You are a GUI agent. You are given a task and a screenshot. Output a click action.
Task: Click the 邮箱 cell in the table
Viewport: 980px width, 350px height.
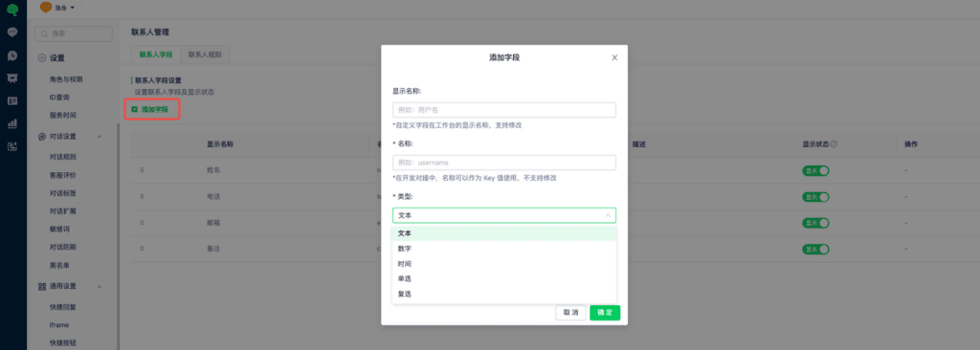tap(213, 223)
